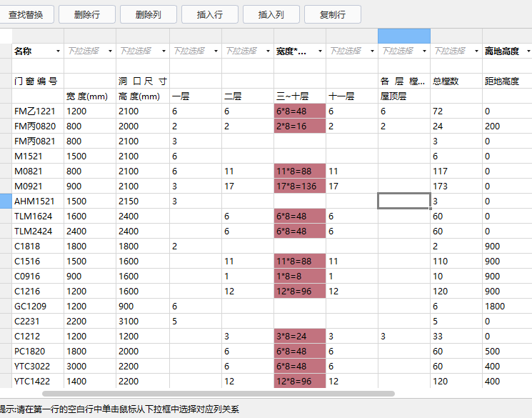Viewport: 532px width, 418px height.
Task: Open dropdown above the 高度(mm) column
Action: point(164,51)
